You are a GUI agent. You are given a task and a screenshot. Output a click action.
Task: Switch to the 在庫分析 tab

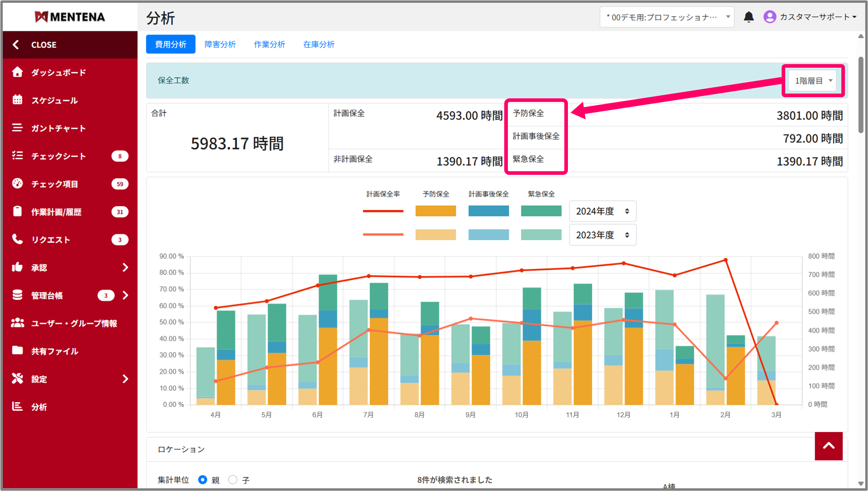tap(319, 44)
